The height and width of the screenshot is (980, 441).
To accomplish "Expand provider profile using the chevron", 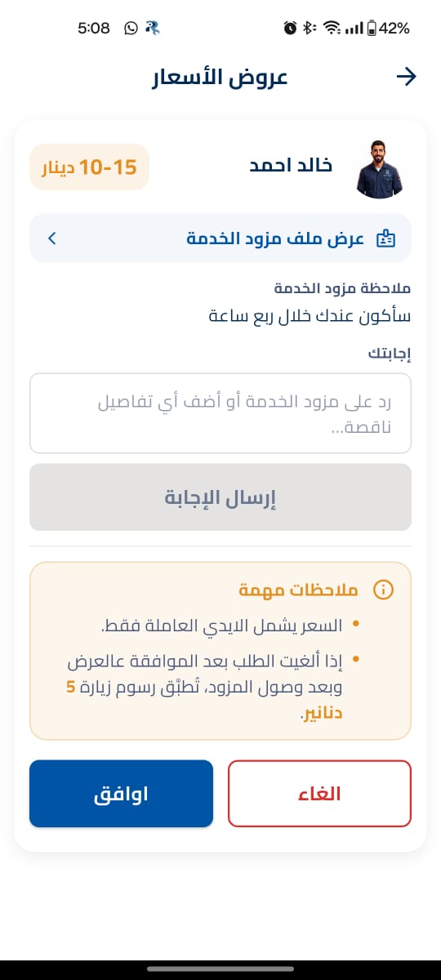I will tap(52, 238).
